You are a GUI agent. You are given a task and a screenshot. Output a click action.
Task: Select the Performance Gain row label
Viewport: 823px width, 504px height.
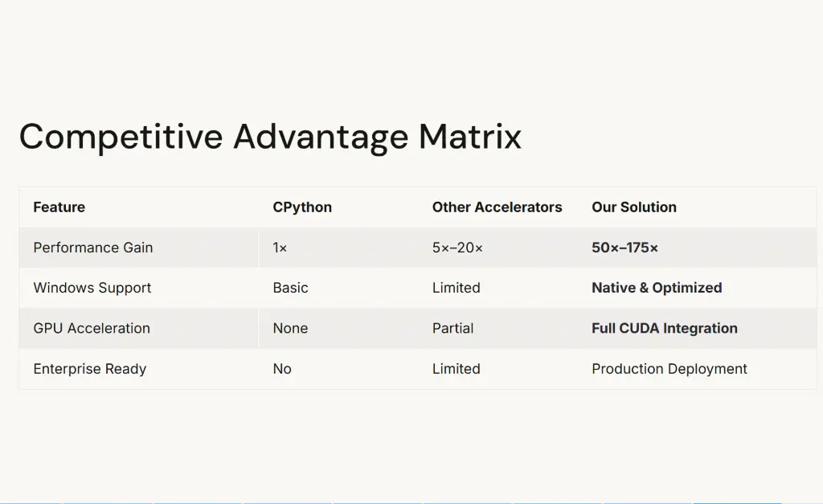point(92,248)
